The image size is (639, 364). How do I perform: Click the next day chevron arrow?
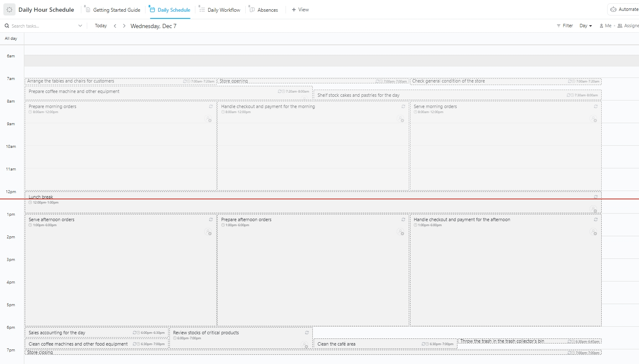(x=124, y=26)
